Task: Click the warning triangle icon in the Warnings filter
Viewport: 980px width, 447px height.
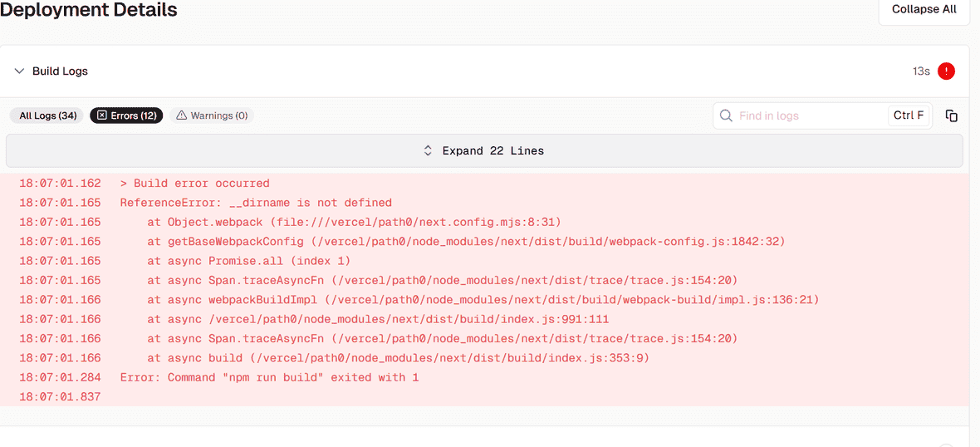Action: click(181, 115)
